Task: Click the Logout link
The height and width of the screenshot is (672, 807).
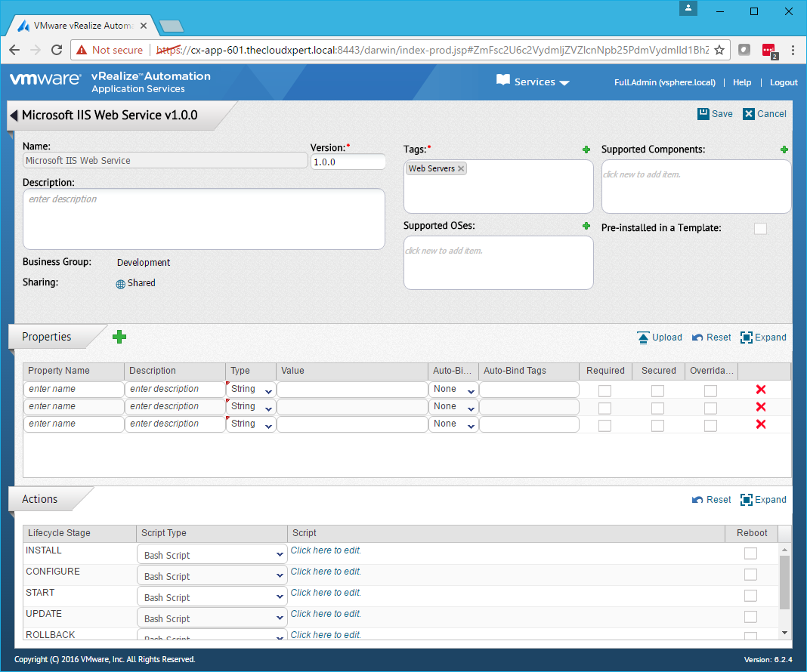Action: 784,82
